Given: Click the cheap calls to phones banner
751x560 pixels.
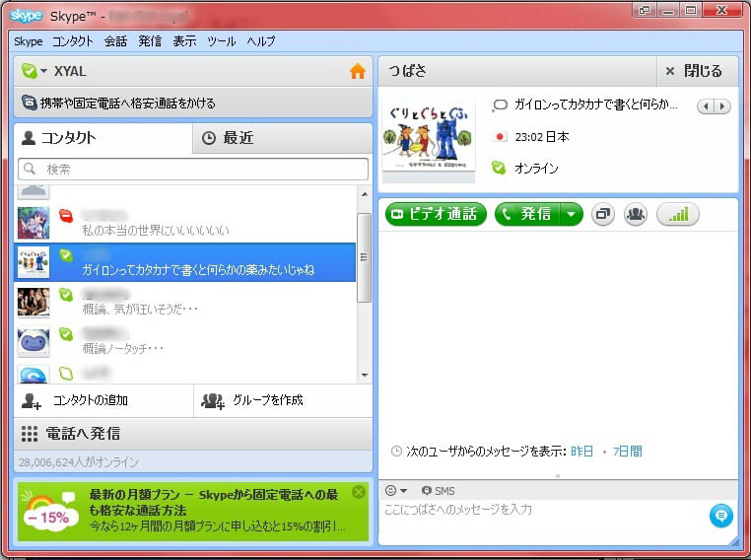Looking at the screenshot, I should pos(193,103).
